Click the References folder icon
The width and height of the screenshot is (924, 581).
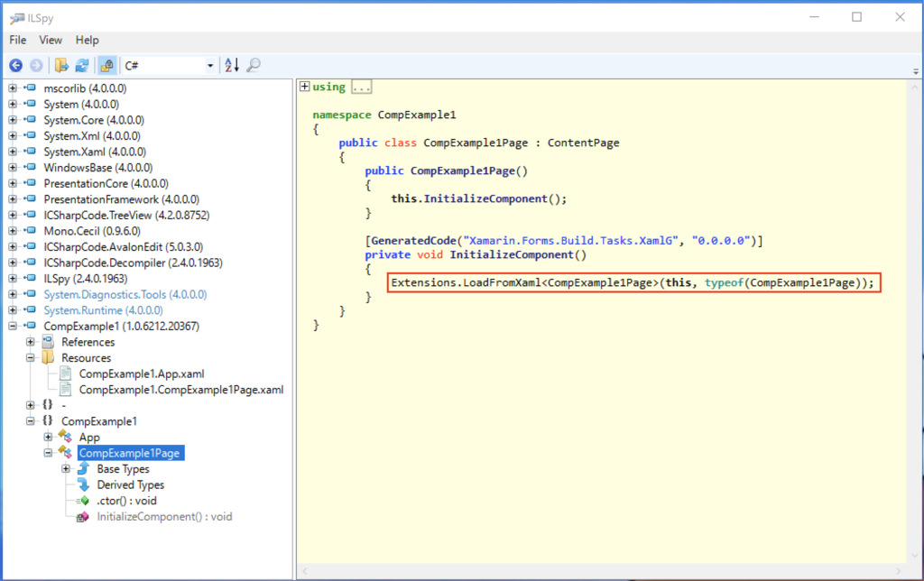coord(49,342)
